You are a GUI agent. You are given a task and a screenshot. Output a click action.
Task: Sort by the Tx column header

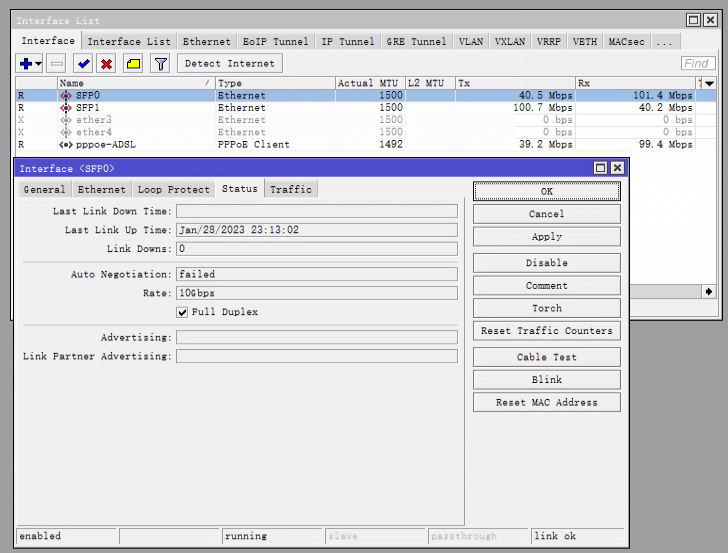point(515,83)
